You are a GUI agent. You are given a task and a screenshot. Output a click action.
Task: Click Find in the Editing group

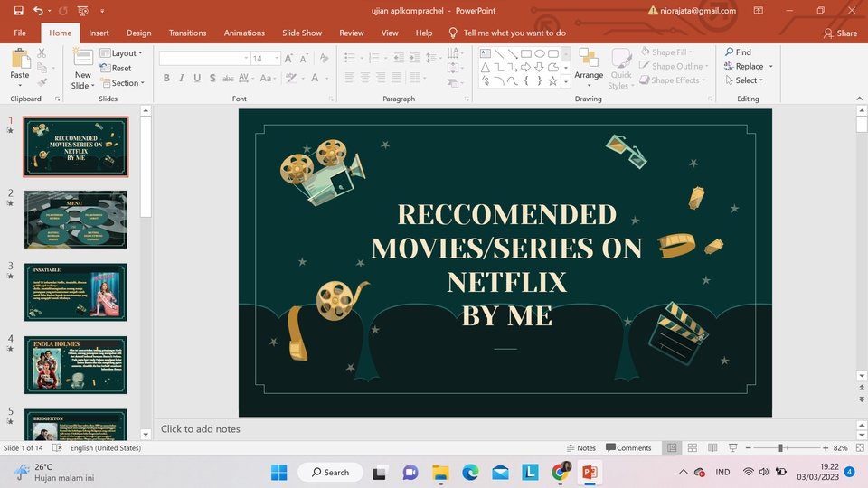[x=738, y=52]
